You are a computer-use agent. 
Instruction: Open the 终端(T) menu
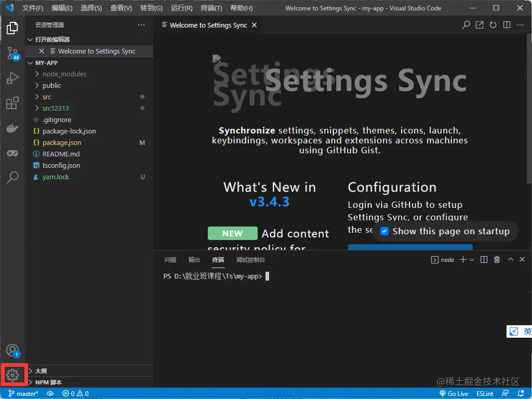tap(211, 8)
